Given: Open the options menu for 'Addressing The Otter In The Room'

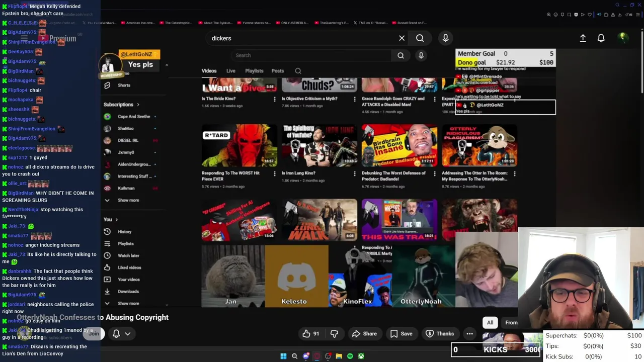Looking at the screenshot, I should coord(514,173).
